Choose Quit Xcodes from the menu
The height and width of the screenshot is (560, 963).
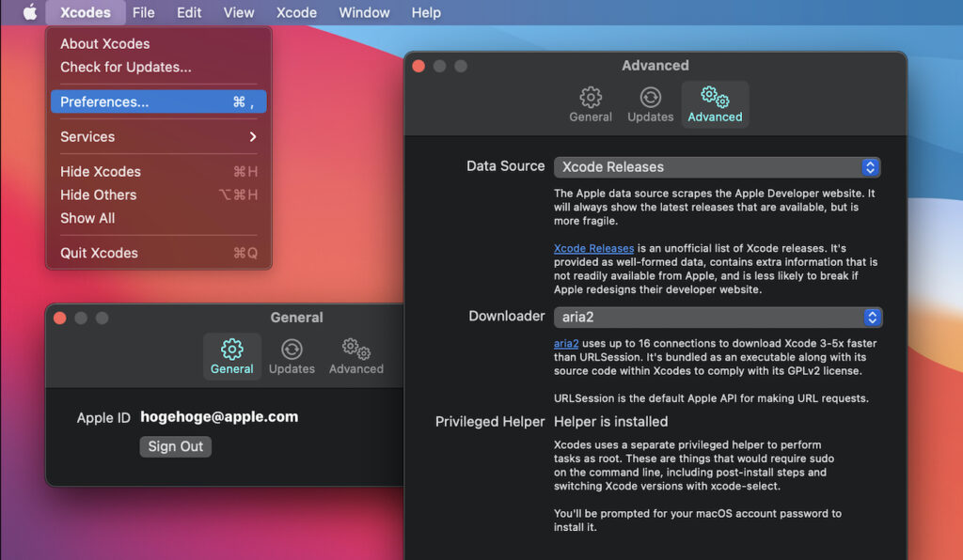[x=100, y=253]
